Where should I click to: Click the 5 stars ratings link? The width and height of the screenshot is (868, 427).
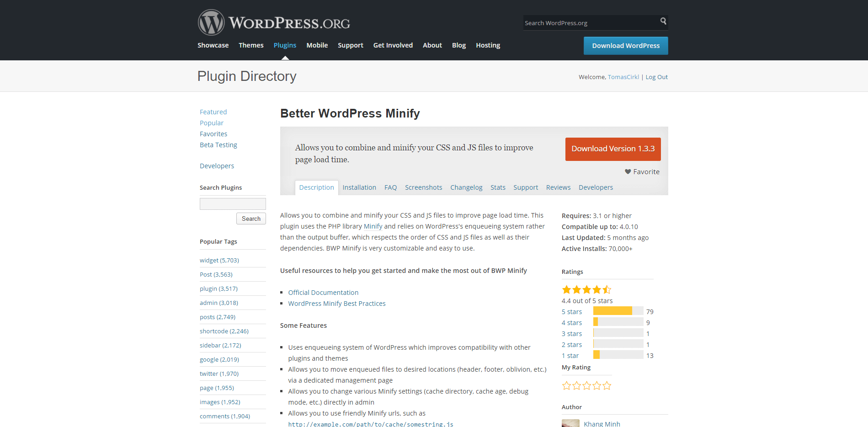tap(572, 312)
